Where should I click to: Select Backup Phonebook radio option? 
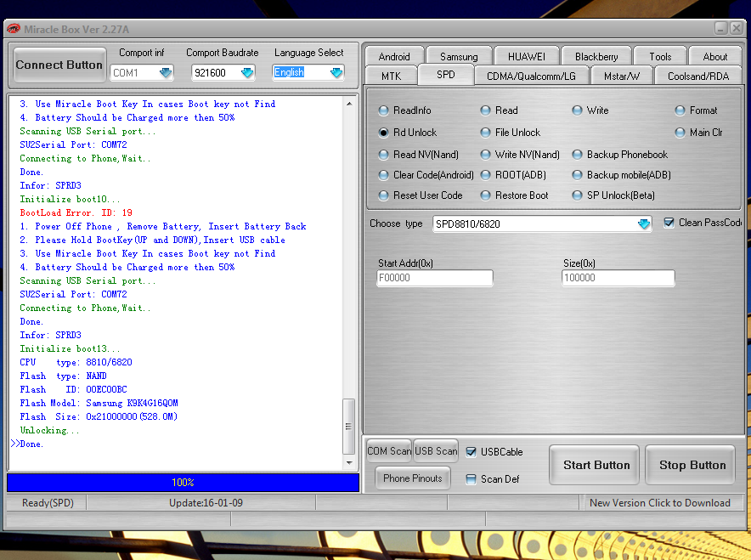(x=577, y=155)
